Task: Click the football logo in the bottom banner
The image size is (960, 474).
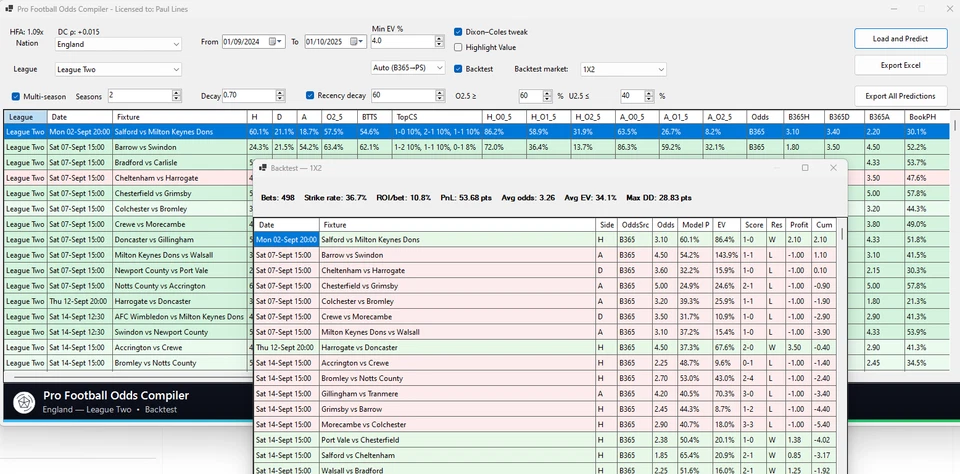Action: 24,402
